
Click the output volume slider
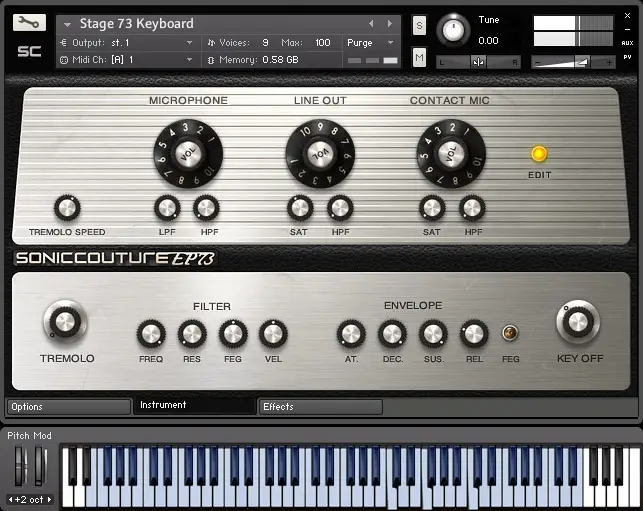point(573,62)
